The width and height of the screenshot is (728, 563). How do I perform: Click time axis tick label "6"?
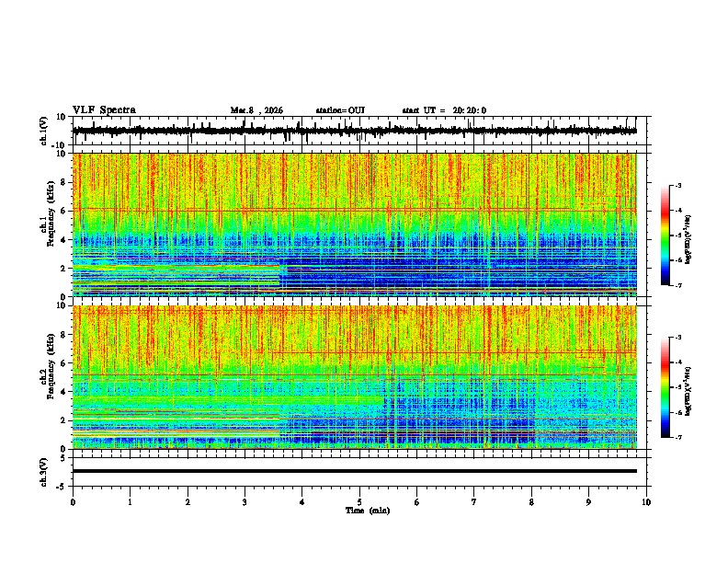417,502
